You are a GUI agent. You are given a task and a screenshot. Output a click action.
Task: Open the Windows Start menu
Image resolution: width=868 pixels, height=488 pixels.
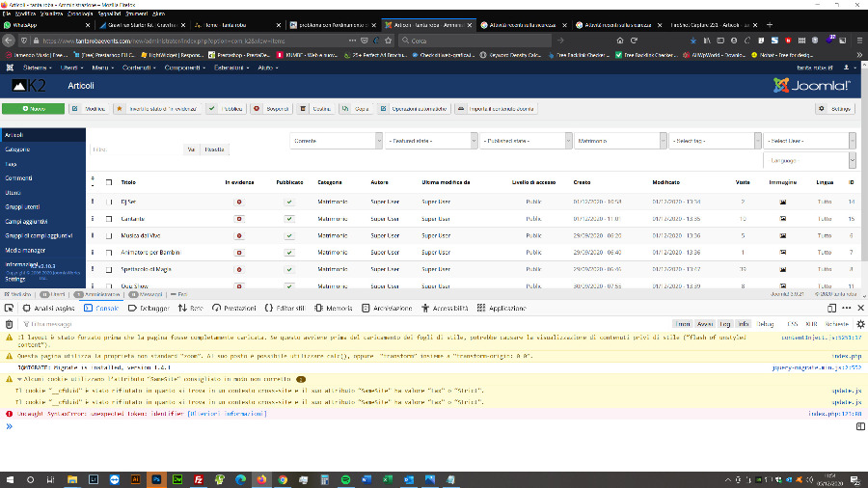10,479
